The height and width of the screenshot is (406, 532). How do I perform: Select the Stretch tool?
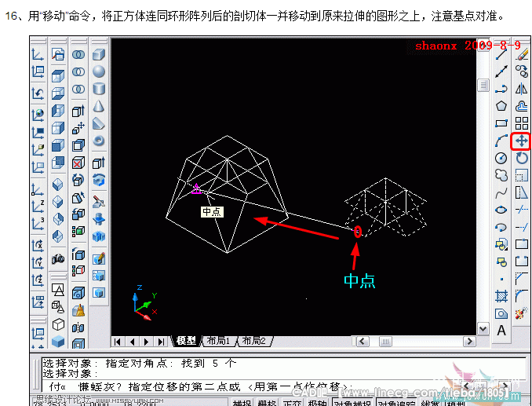(x=522, y=192)
